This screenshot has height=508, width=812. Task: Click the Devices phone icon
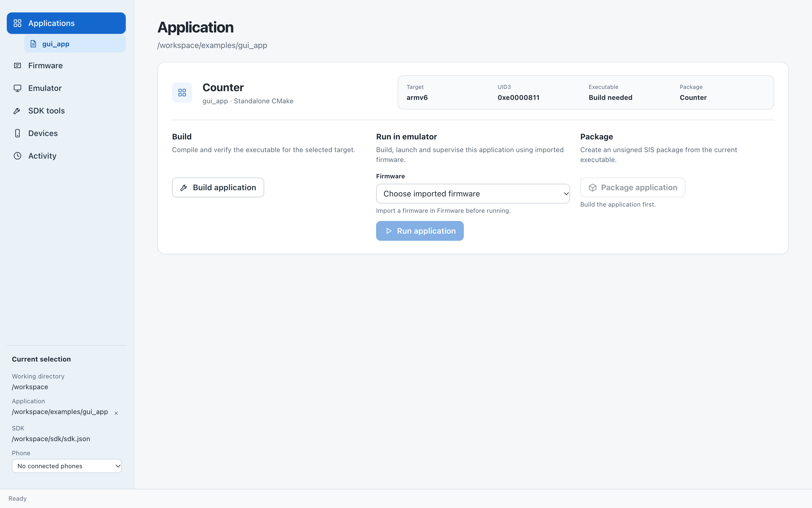coord(17,133)
